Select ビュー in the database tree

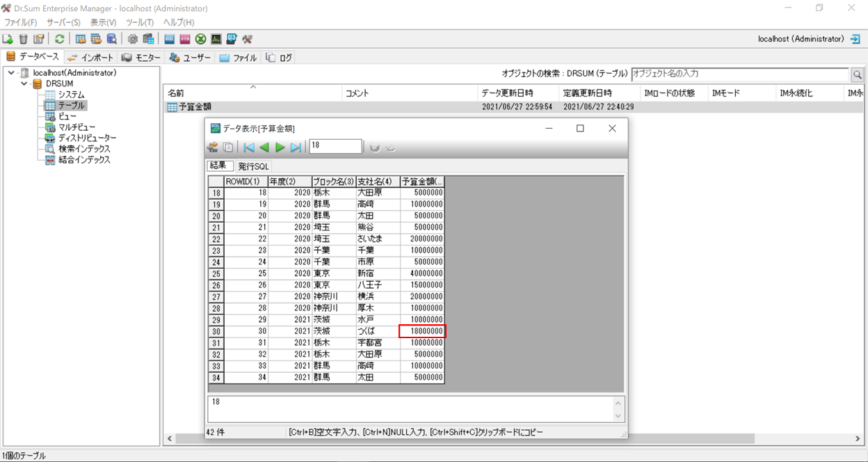[67, 116]
